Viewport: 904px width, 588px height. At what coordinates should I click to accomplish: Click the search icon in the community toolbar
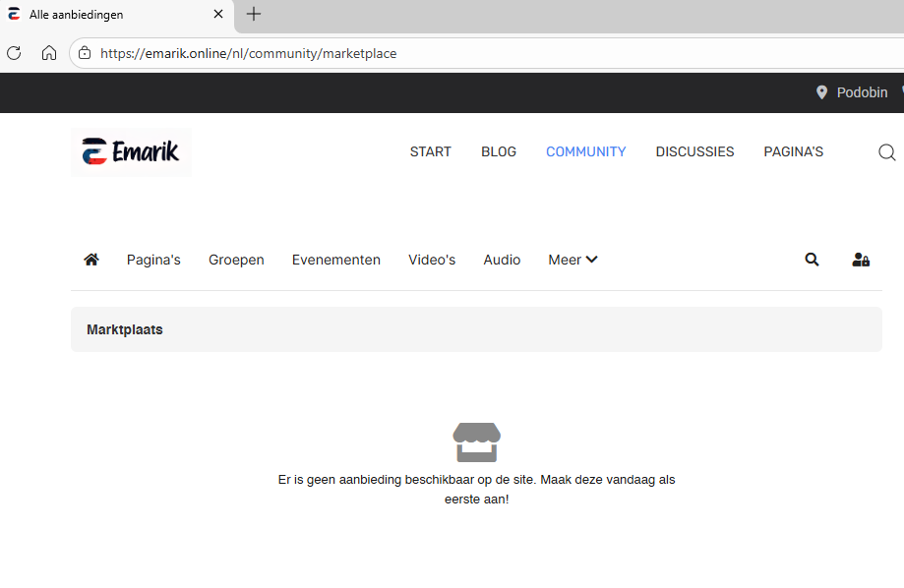pyautogui.click(x=812, y=259)
